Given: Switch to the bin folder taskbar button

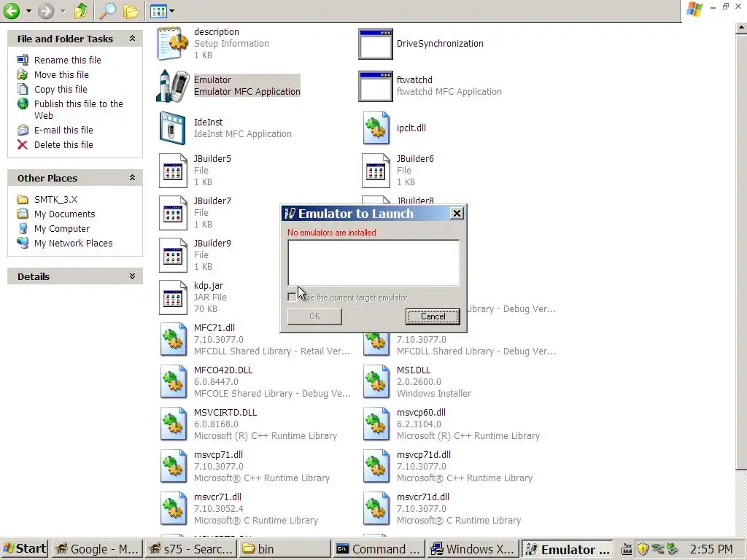Looking at the screenshot, I should coord(285,550).
